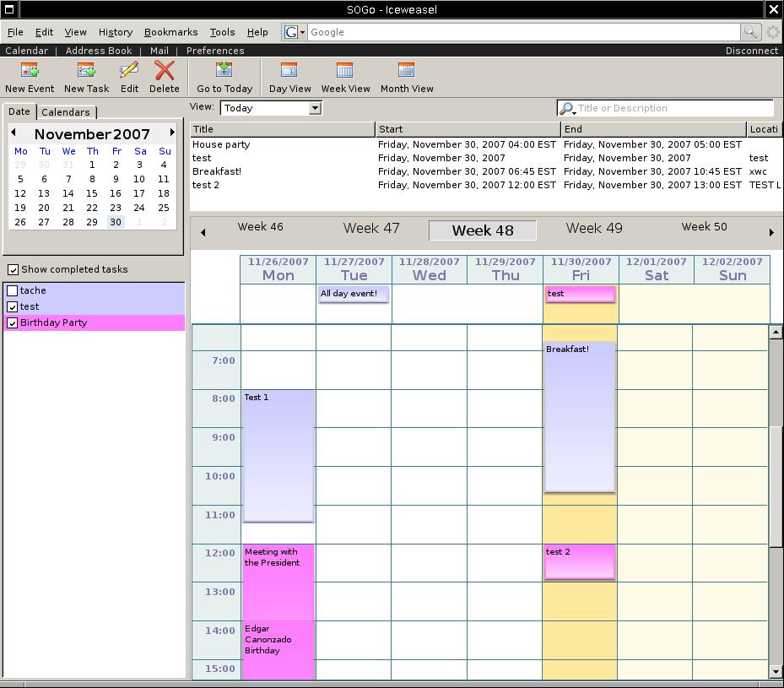Click the New Event toolbar icon
The image size is (784, 688).
coord(30,71)
